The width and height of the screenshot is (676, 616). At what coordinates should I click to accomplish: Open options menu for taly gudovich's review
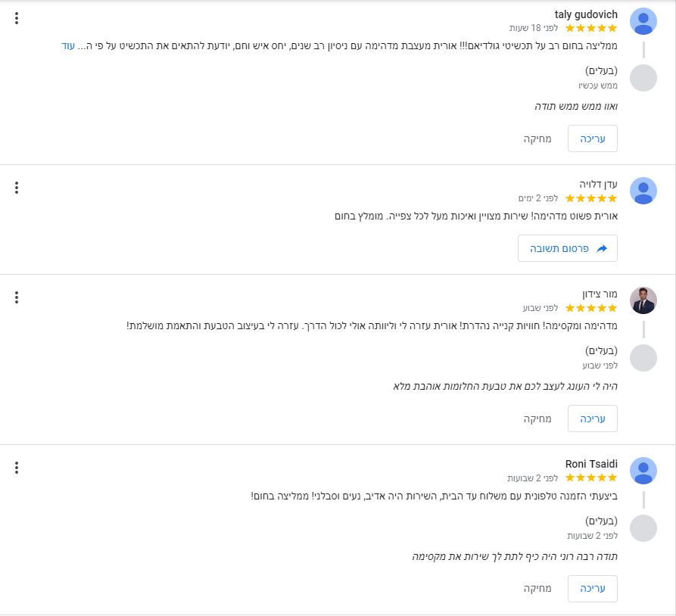[17, 18]
